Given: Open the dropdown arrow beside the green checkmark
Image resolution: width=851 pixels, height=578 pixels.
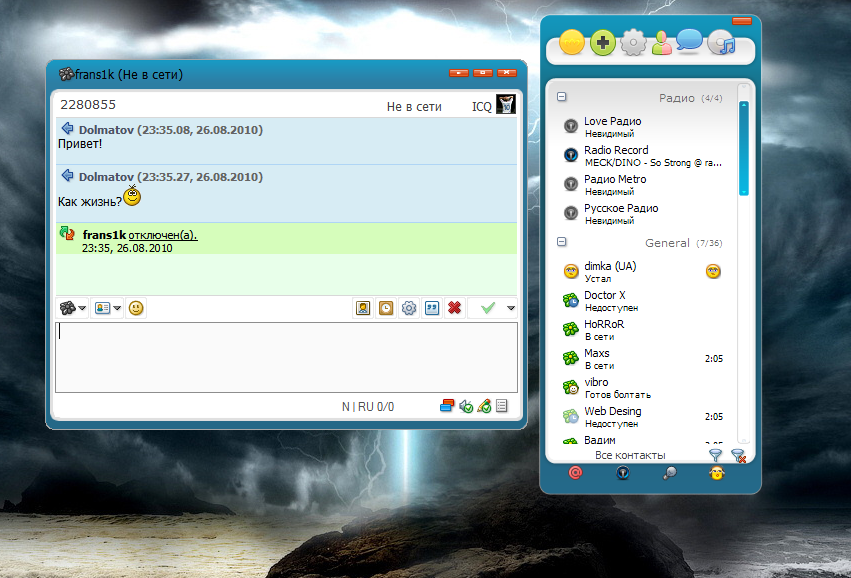Looking at the screenshot, I should (x=511, y=308).
